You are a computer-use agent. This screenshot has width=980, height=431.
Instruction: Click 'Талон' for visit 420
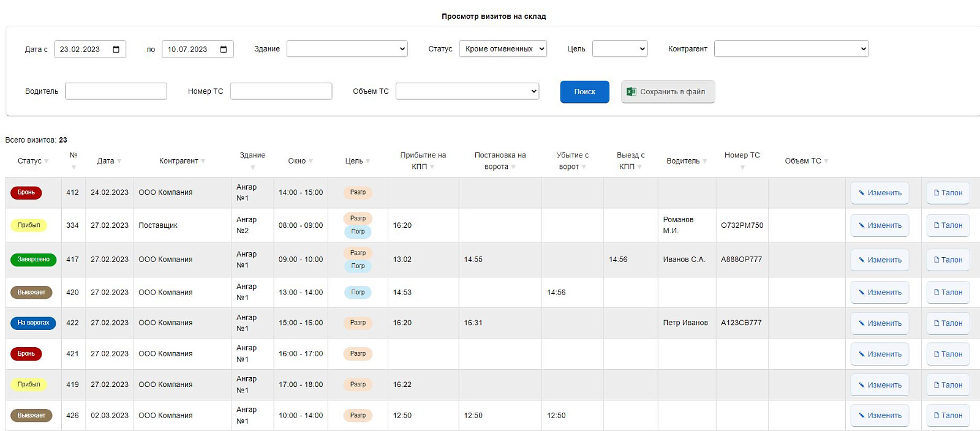point(948,293)
